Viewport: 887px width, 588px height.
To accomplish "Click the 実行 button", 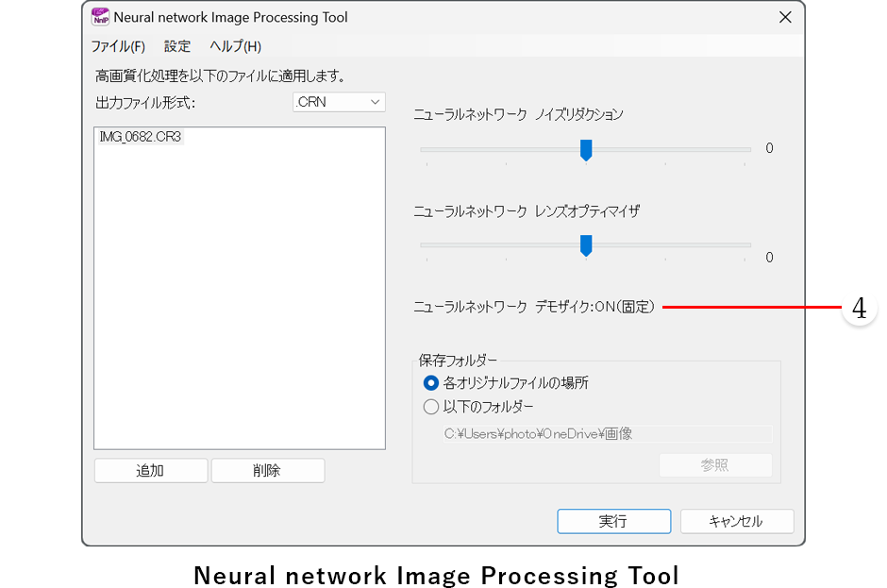I will pos(613,521).
